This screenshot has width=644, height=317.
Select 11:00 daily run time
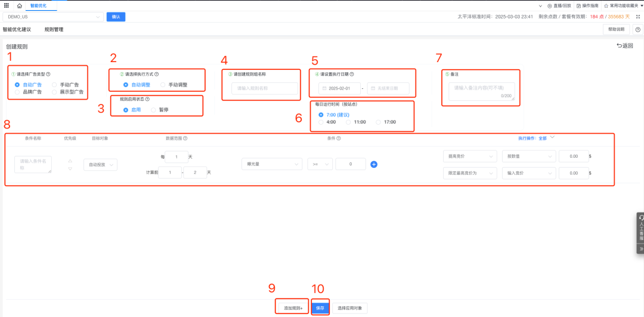(x=348, y=122)
